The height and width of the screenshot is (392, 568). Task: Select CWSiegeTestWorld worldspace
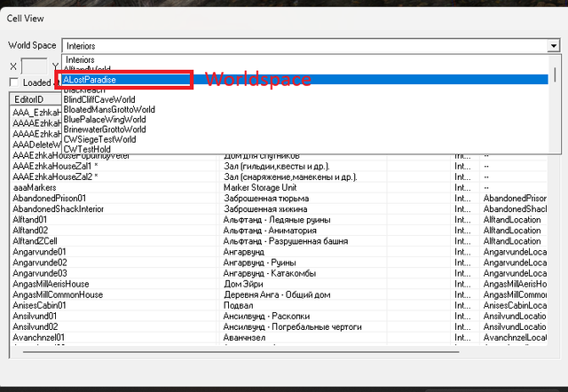tap(100, 139)
